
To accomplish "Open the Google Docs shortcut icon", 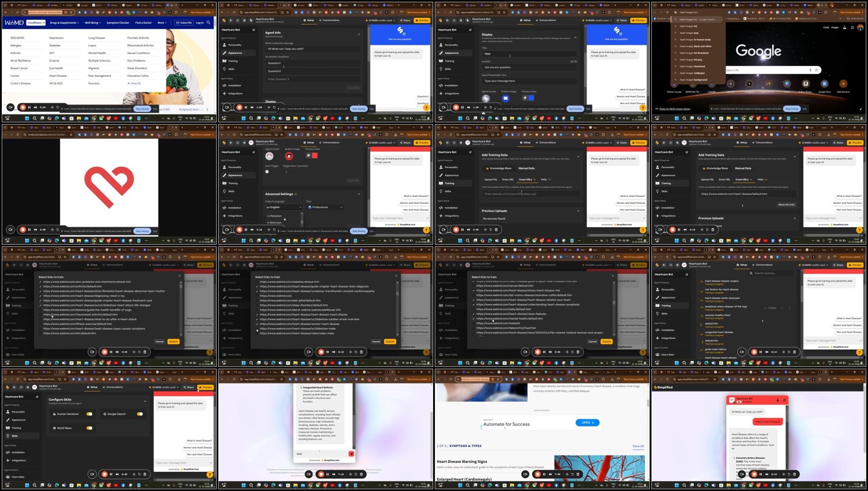I will (824, 84).
